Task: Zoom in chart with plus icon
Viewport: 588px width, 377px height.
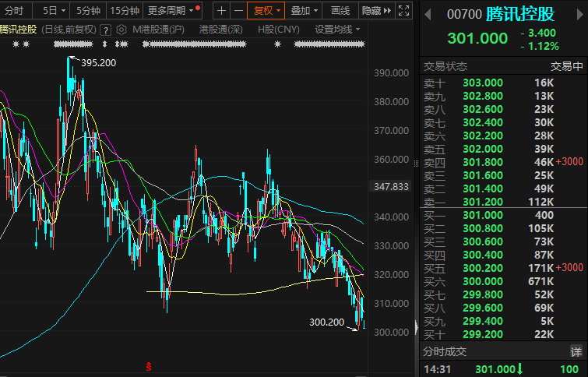Action: 221,11
